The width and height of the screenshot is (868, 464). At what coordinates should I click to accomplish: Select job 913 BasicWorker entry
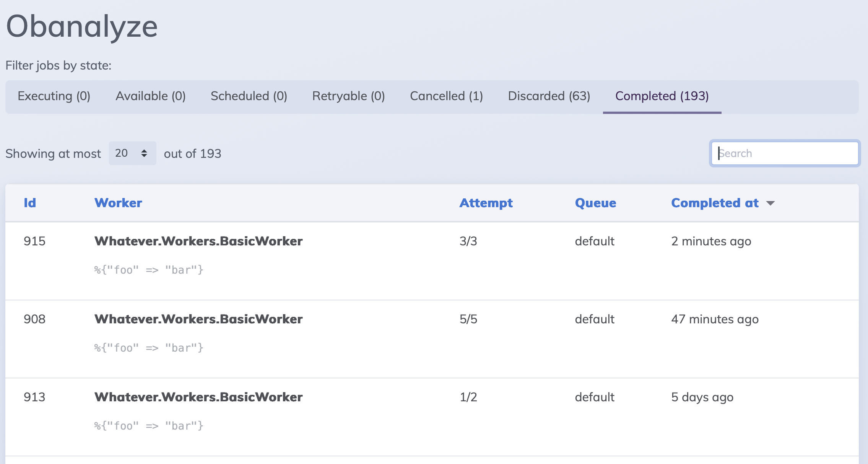[x=198, y=397]
